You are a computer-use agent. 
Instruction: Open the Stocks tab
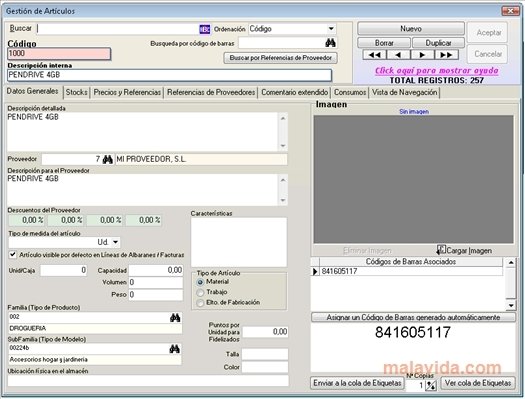point(77,92)
